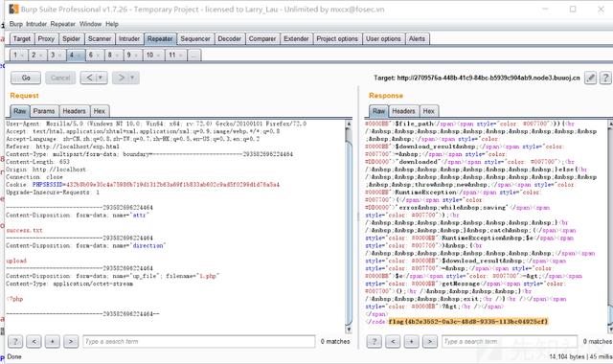
Task: Open the back-history dropdown arrow
Action: 101,78
